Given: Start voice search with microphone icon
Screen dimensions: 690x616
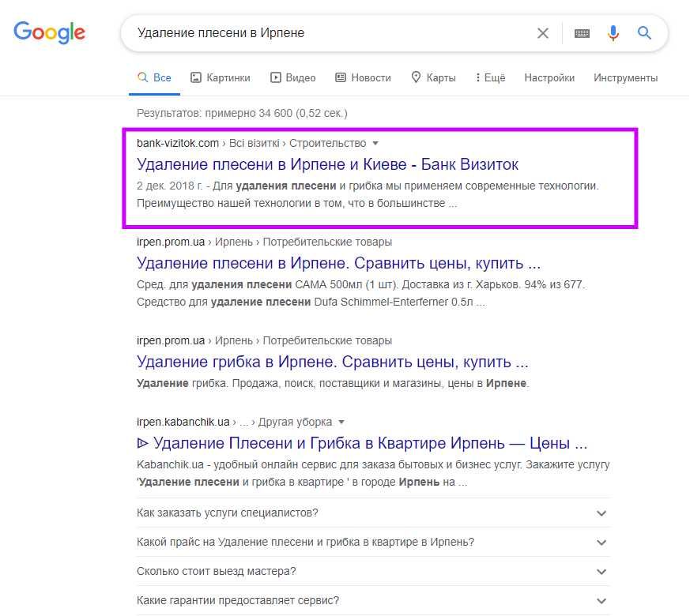Looking at the screenshot, I should pos(613,33).
